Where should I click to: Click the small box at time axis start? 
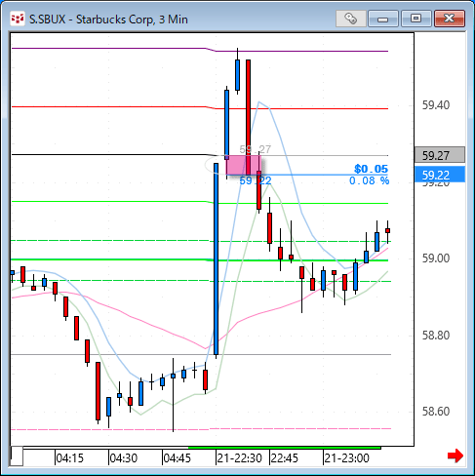(17, 456)
